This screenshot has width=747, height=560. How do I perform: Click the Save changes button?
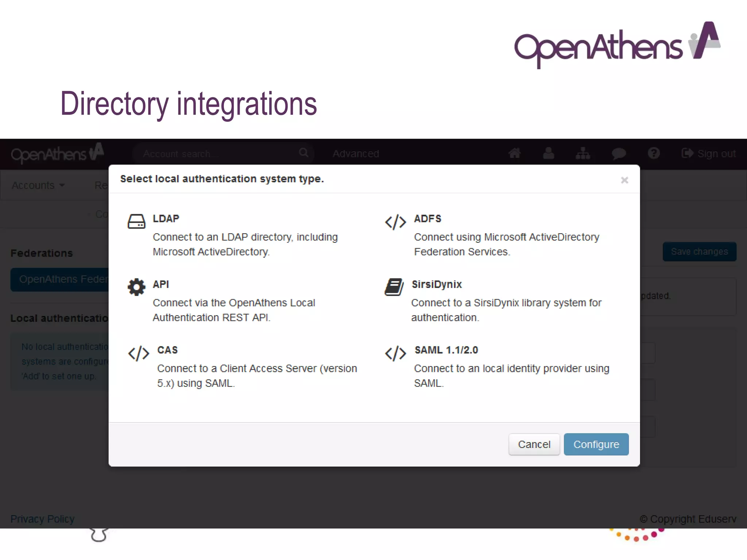coord(700,252)
